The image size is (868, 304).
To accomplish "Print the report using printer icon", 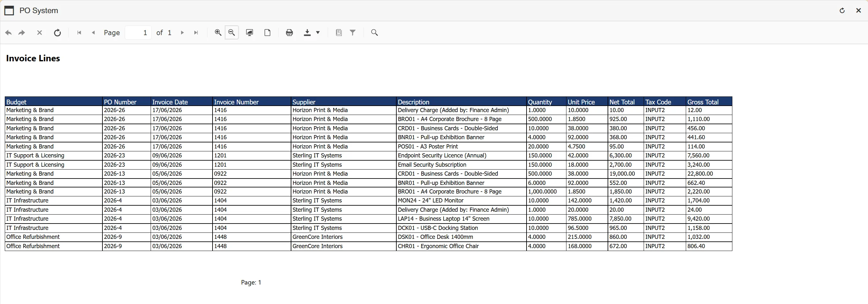I will 289,32.
